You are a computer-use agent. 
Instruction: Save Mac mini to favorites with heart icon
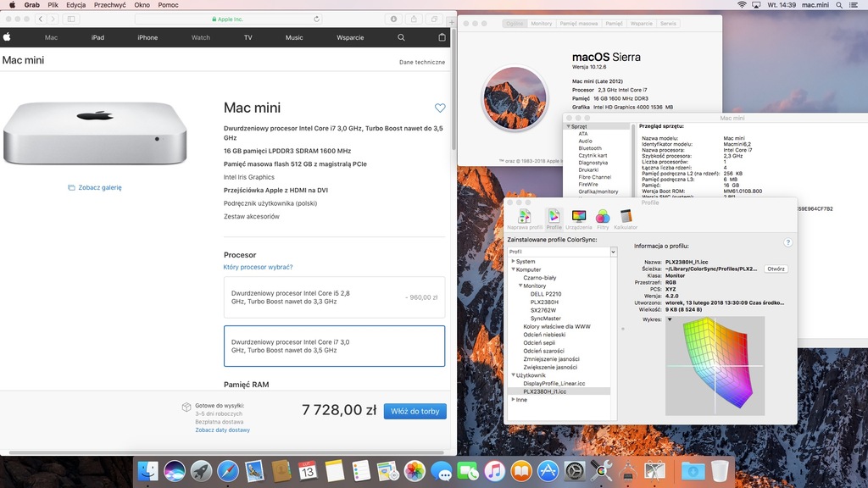440,108
